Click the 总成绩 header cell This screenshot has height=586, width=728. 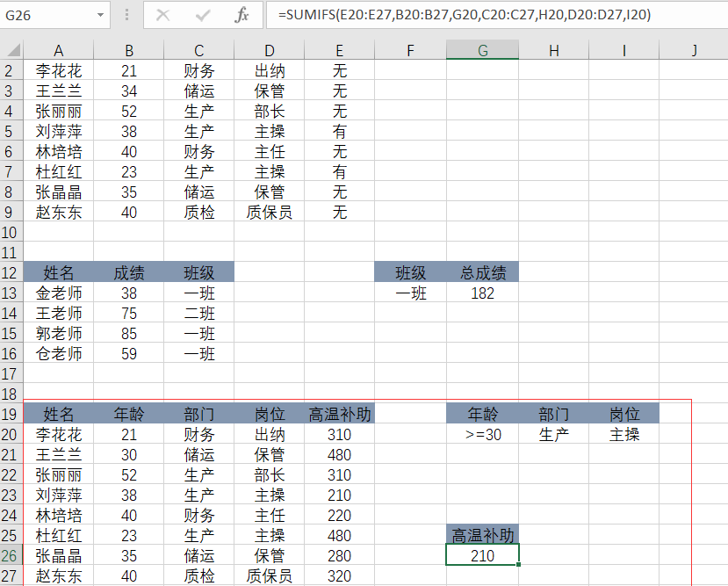click(x=482, y=273)
